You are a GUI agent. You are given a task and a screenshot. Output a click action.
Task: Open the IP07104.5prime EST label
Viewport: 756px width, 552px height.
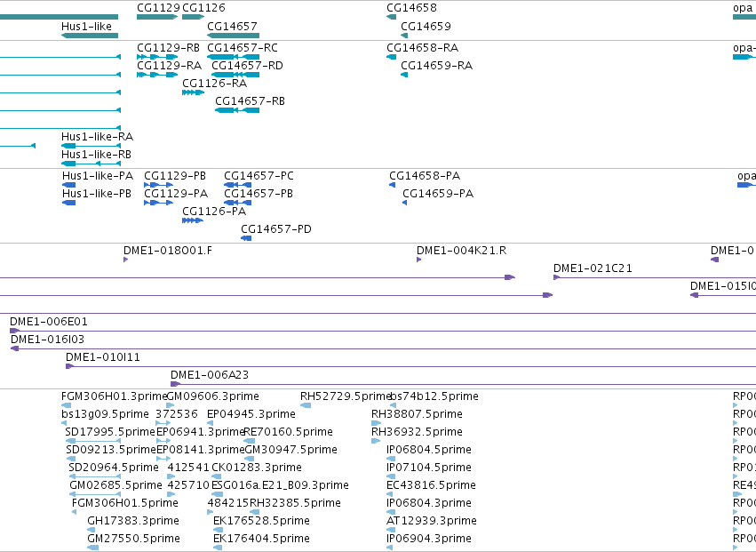428,468
